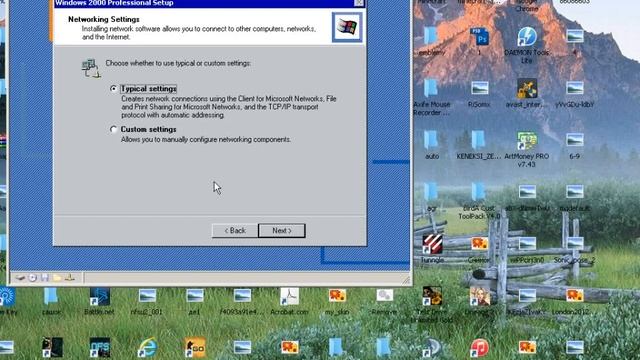Launch the Tunngle shortcut
Image resolution: width=640 pixels, height=360 pixels.
click(x=432, y=244)
